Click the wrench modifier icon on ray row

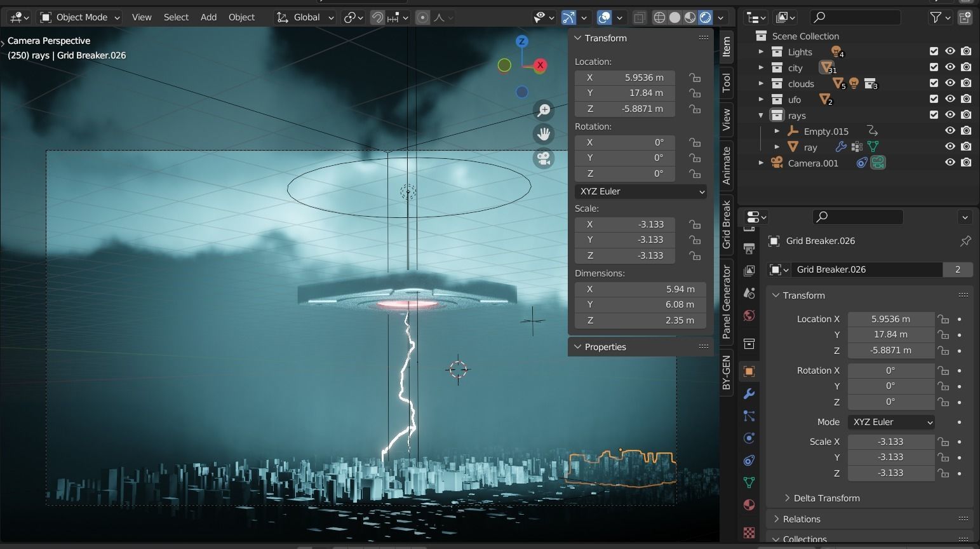click(x=841, y=147)
